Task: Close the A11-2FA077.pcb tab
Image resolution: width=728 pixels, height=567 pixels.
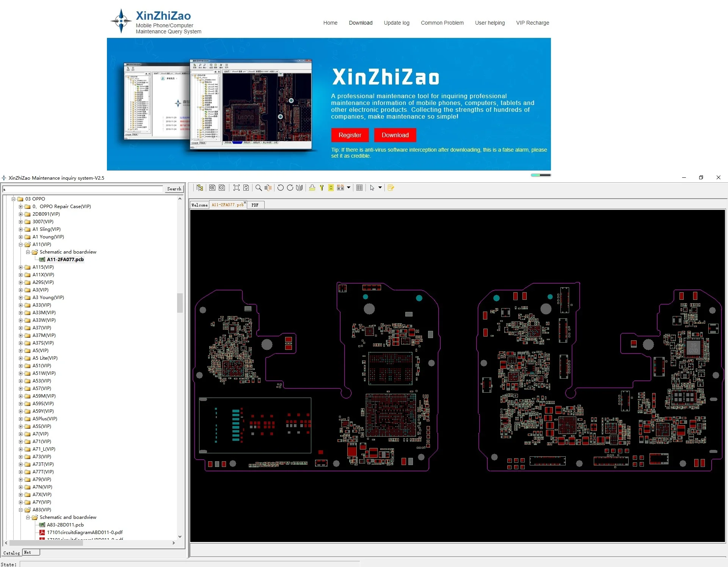Action: (245, 203)
